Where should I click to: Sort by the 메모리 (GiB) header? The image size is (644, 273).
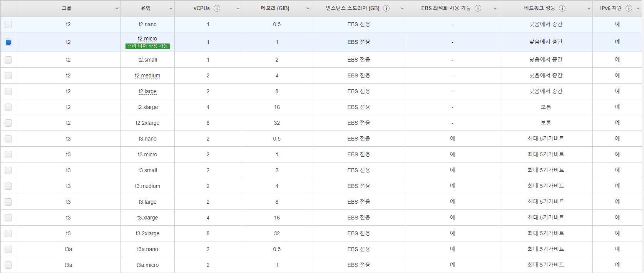coord(275,8)
